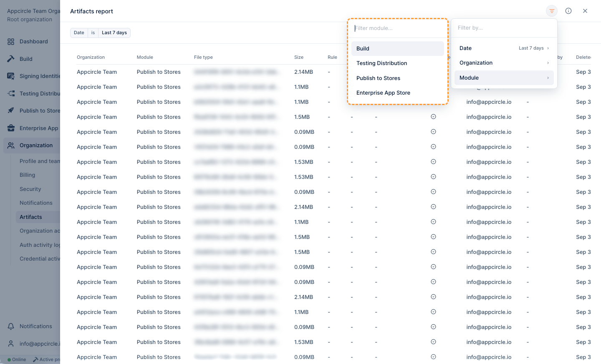Open Publish to Stores rocket icon
The image size is (601, 364).
pos(11,110)
